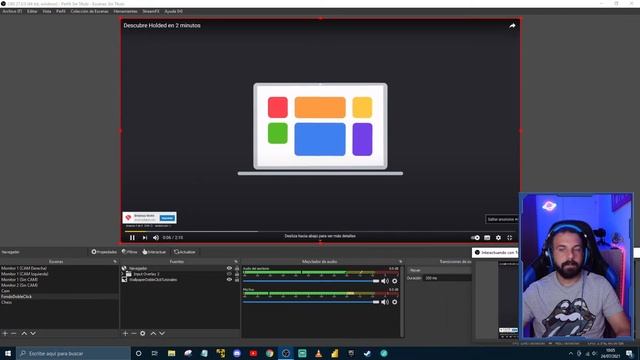The image size is (640, 360).
Task: Select the Chess scene
Action: (x=59, y=302)
